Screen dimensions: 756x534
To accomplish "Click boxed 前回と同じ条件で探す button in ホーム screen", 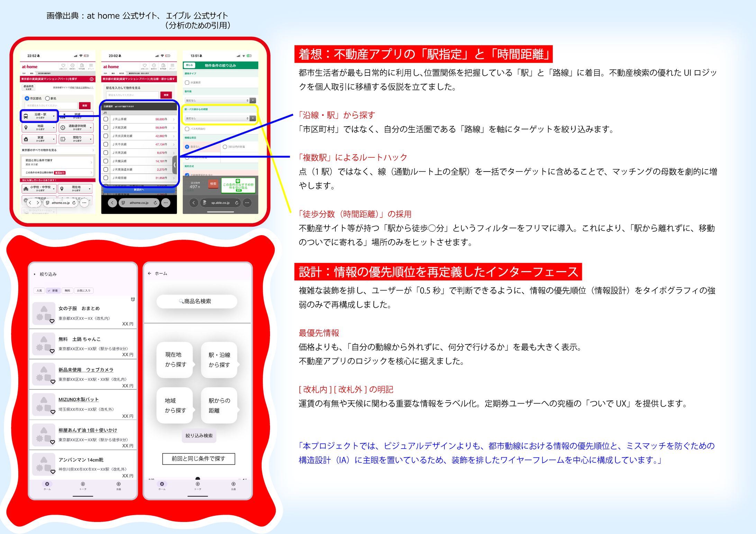I will click(199, 459).
